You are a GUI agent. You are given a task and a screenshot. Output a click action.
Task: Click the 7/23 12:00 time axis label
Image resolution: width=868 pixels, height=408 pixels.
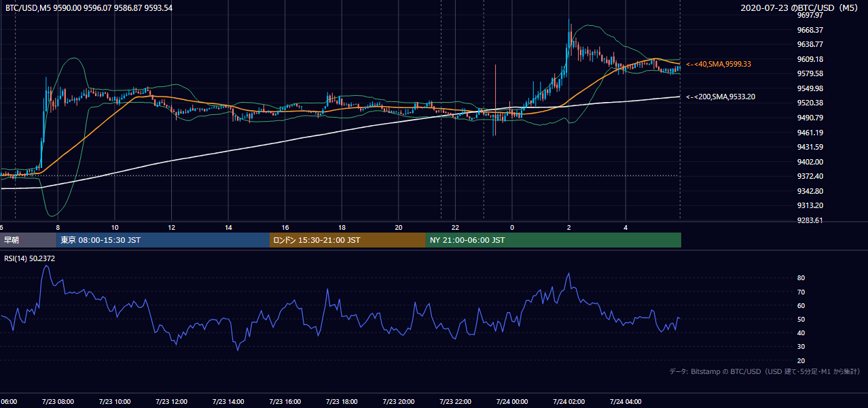click(x=171, y=402)
